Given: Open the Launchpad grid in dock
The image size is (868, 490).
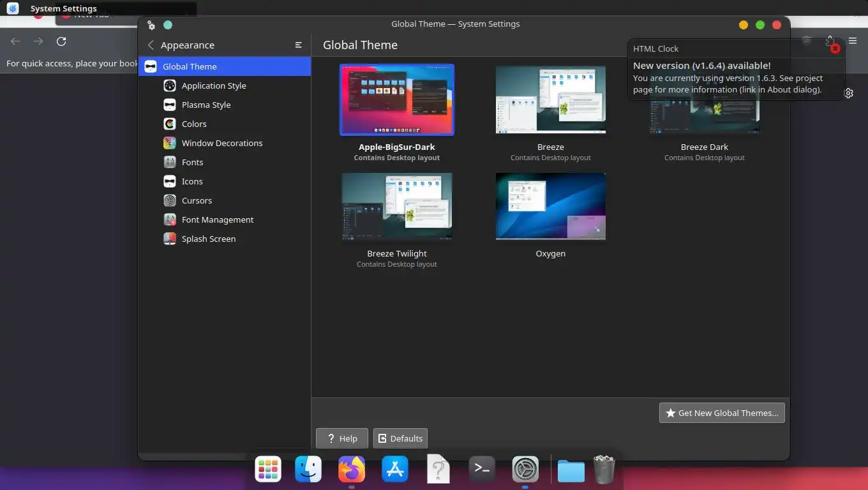Looking at the screenshot, I should click(x=268, y=470).
